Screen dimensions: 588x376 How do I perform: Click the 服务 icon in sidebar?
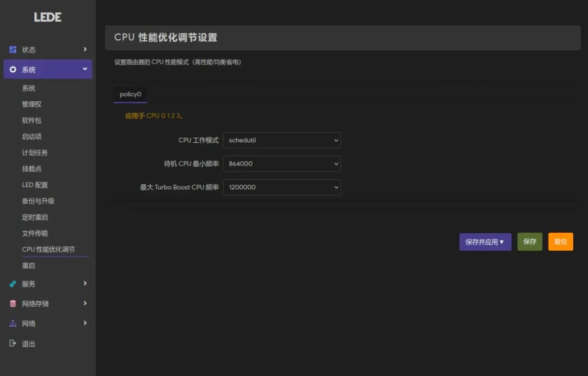(13, 284)
